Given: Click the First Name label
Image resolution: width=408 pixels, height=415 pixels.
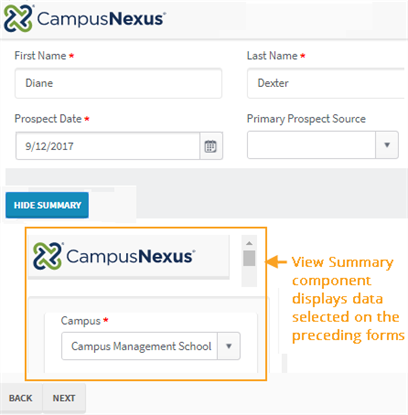Looking at the screenshot, I should pos(40,56).
